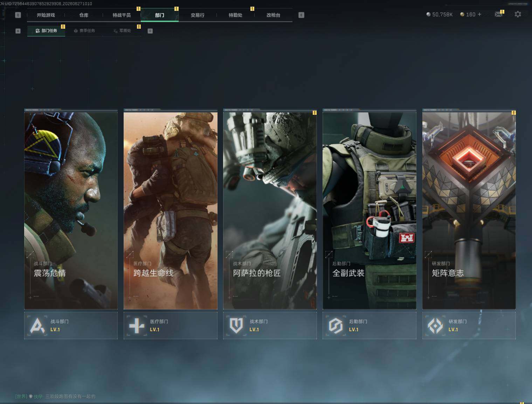Click the 医疗部门 LV.1 department button
Image resolution: width=532 pixels, height=404 pixels.
click(171, 326)
